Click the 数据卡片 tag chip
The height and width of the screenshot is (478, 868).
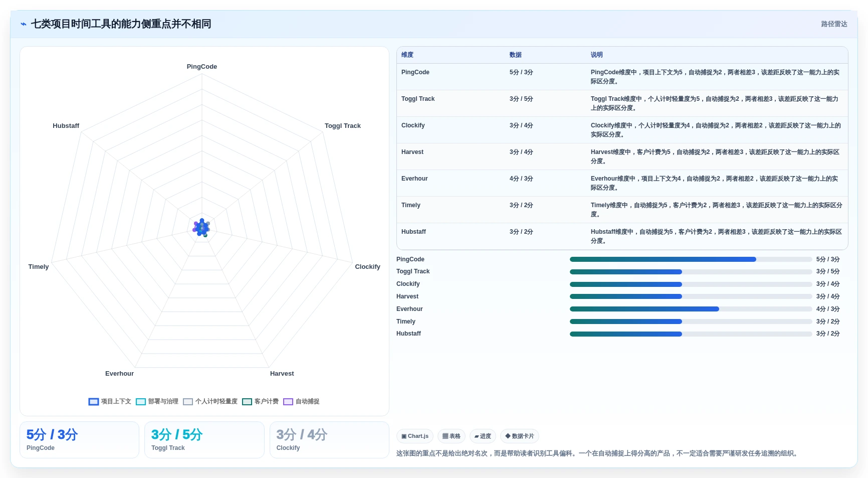click(x=520, y=436)
